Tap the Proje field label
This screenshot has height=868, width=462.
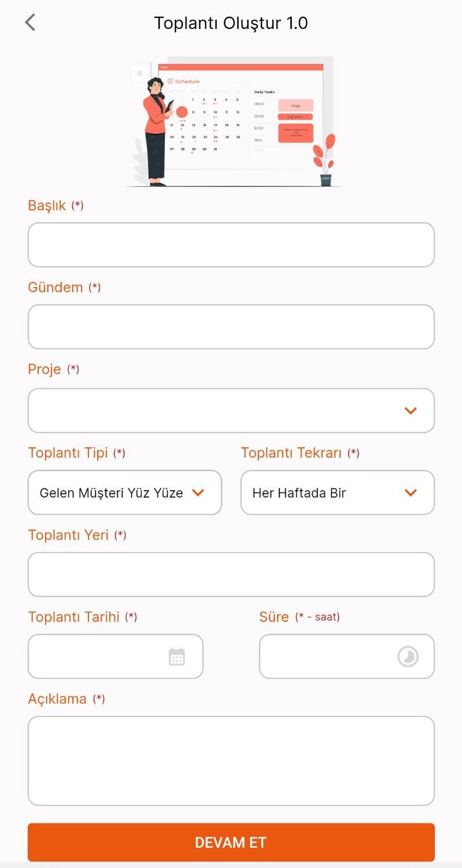[45, 369]
